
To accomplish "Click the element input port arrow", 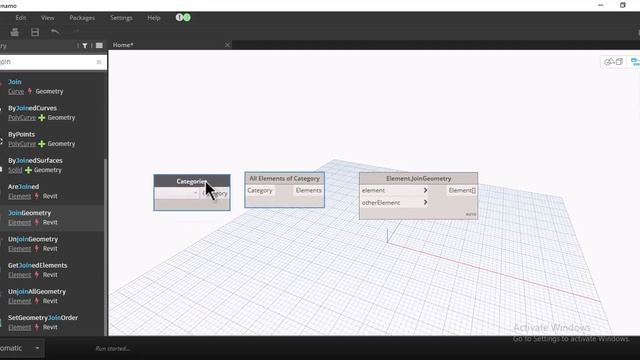I will click(425, 190).
